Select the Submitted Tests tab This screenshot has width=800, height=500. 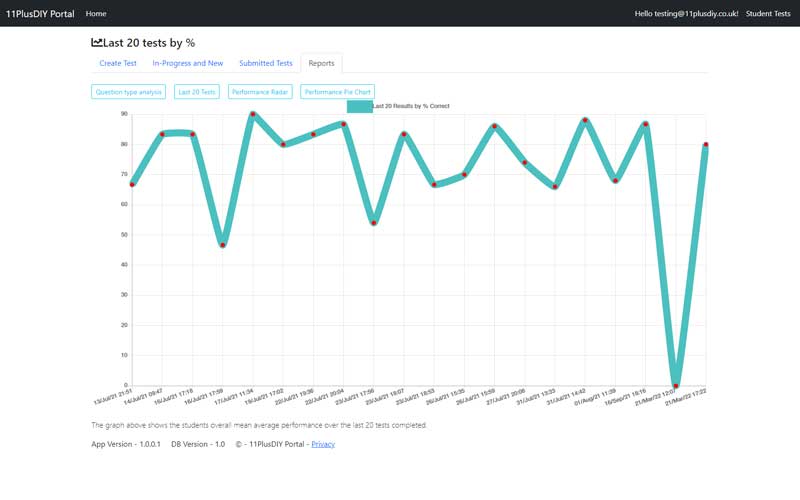pos(266,63)
